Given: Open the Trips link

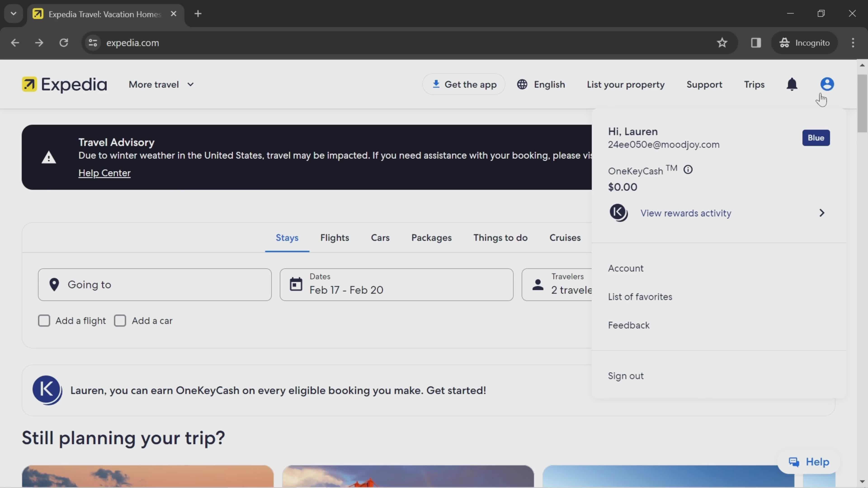Looking at the screenshot, I should pyautogui.click(x=754, y=84).
